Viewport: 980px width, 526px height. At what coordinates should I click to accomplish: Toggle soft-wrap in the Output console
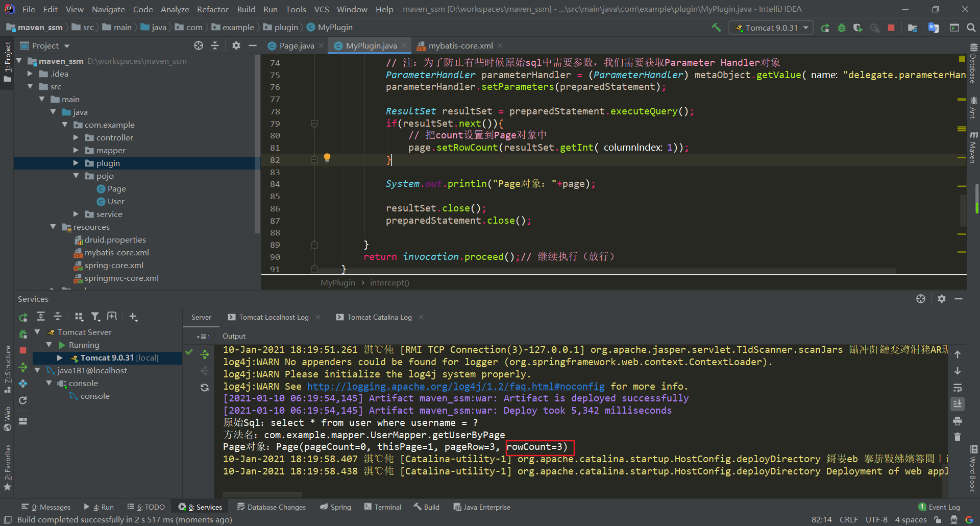958,388
